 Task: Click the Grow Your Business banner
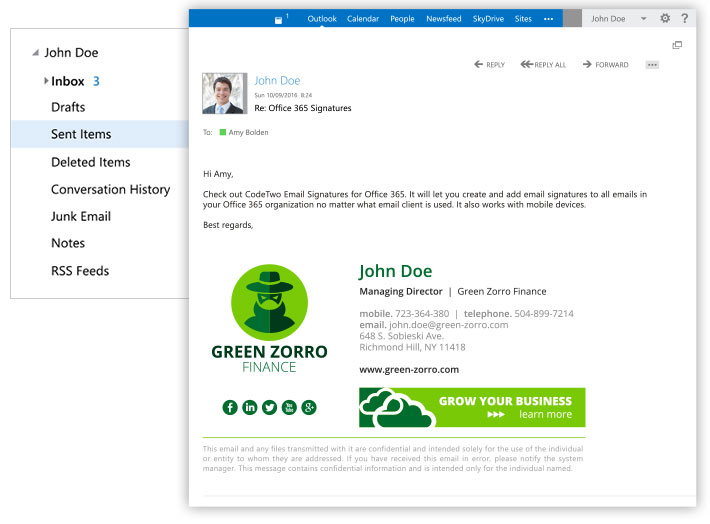(x=472, y=407)
